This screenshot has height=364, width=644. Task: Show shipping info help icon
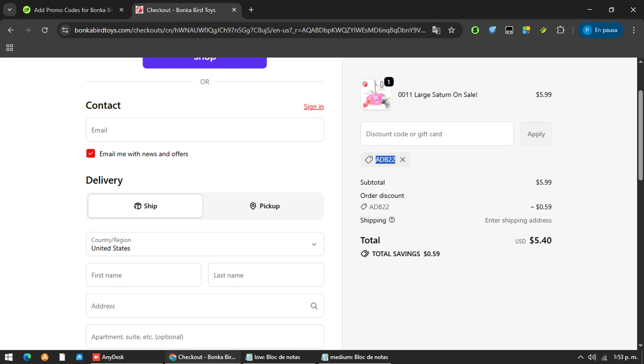392,220
